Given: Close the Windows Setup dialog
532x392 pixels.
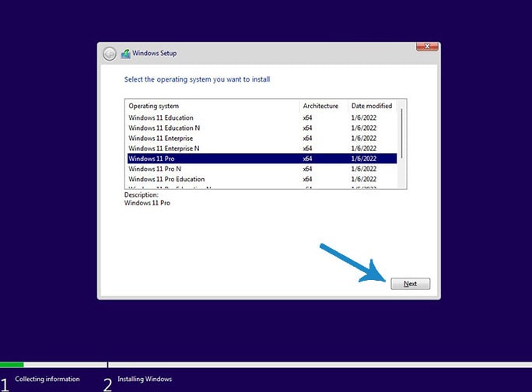Looking at the screenshot, I should coord(426,47).
